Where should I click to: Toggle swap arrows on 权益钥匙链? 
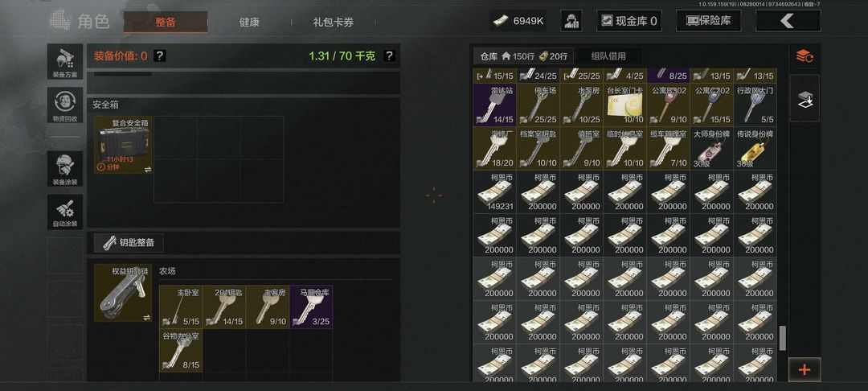tap(147, 317)
